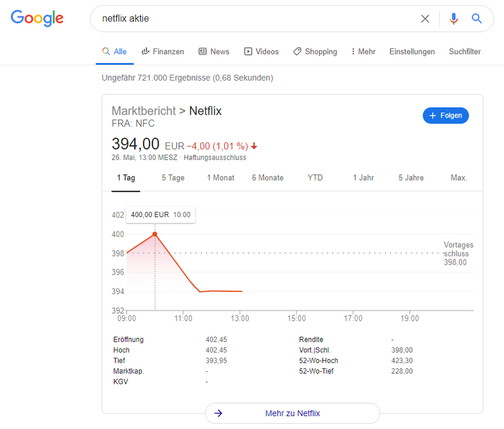Open the Videos tab
The image size is (504, 429).
tap(261, 51)
